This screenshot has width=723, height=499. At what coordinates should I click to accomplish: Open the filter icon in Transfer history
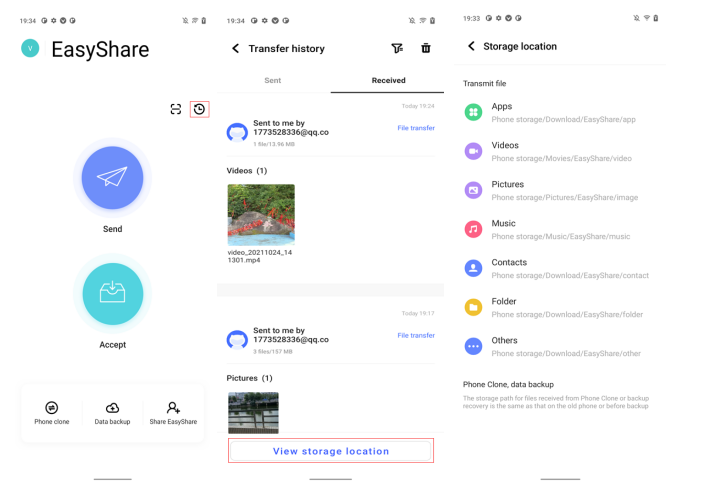click(x=397, y=48)
